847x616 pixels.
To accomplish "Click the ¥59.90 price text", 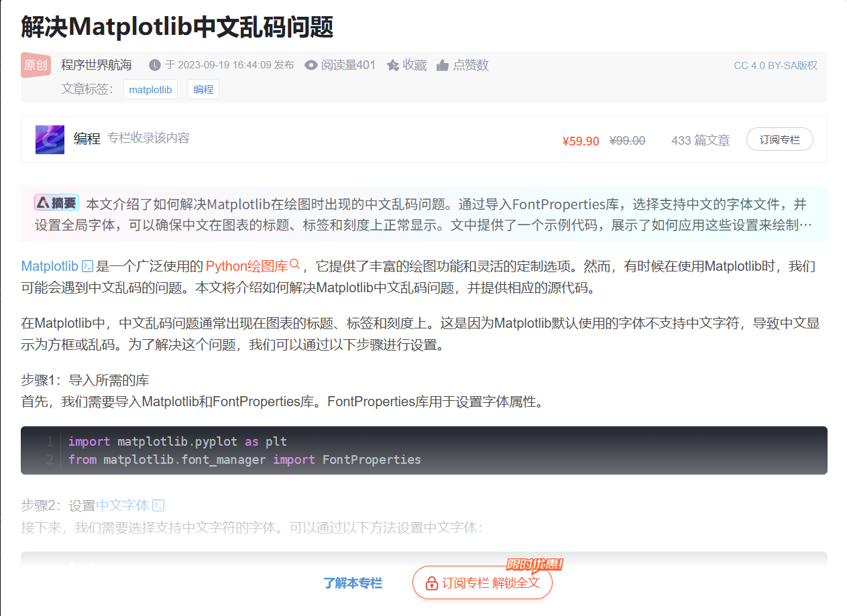I will (581, 141).
